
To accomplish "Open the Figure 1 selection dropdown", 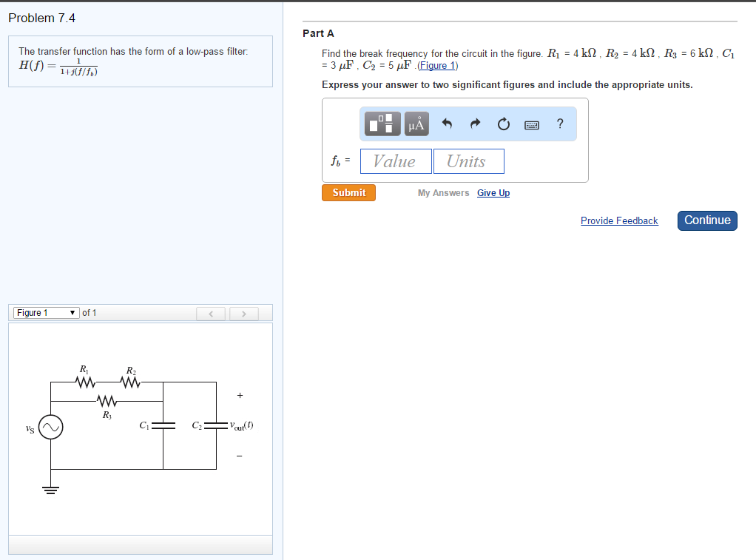I will [46, 312].
